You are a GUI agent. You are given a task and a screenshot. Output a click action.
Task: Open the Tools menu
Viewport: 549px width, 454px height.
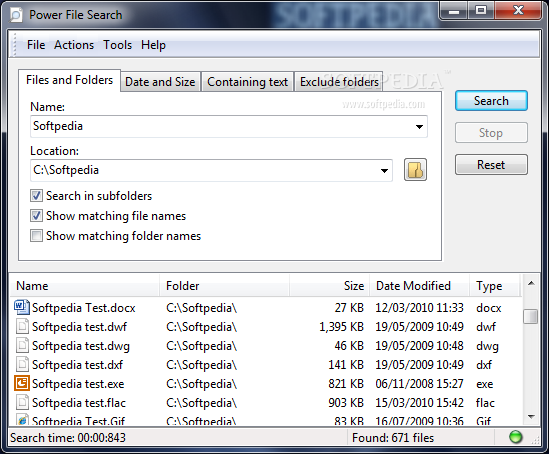[x=117, y=45]
